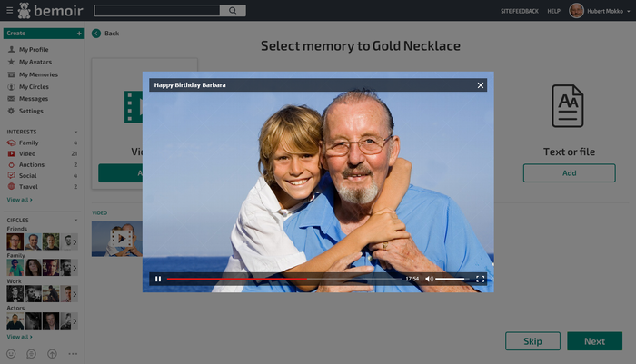Click the Text or file document icon
The image size is (636, 364).
[568, 106]
